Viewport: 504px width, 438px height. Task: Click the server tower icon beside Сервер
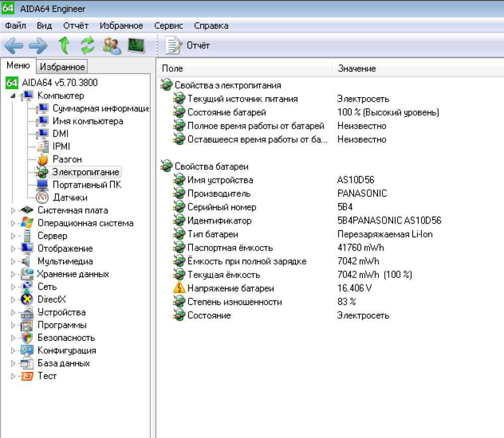click(x=27, y=236)
